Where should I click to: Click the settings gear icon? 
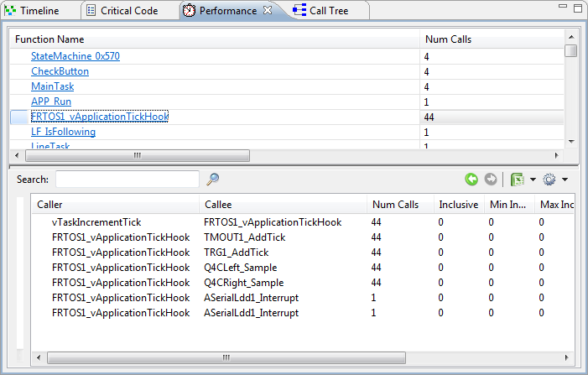550,180
